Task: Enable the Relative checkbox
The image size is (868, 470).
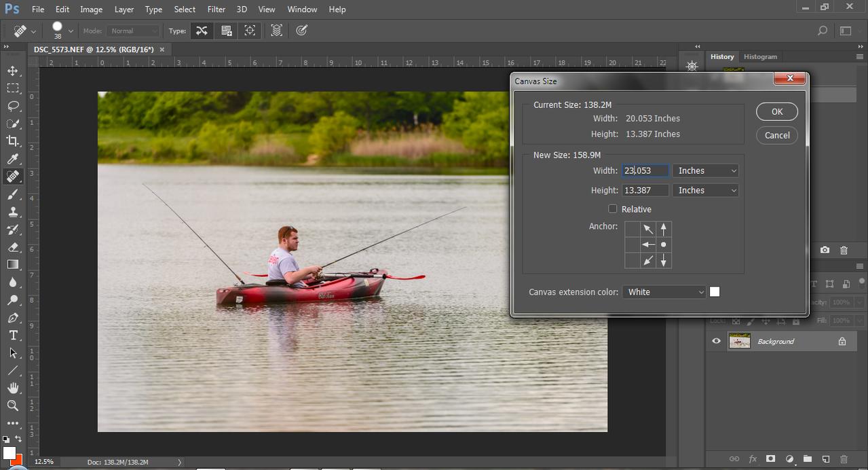Action: pos(613,209)
